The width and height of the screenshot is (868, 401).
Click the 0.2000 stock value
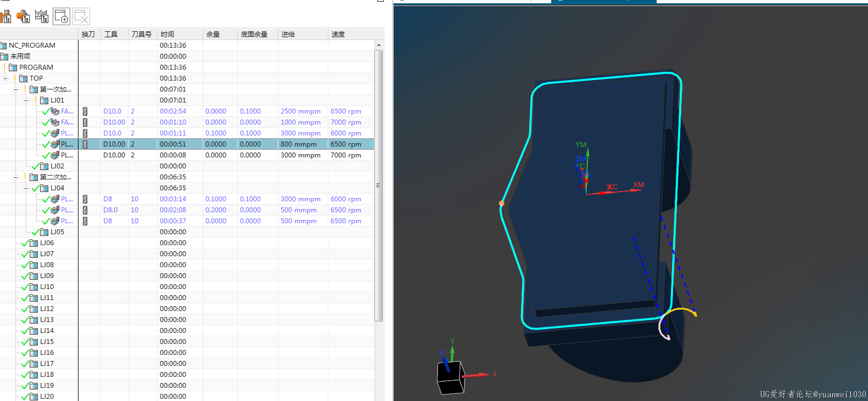tap(216, 210)
